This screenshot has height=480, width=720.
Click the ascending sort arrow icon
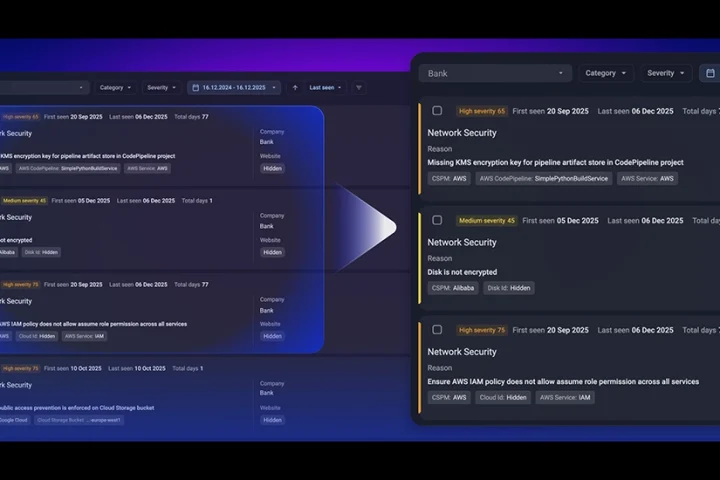pyautogui.click(x=294, y=88)
